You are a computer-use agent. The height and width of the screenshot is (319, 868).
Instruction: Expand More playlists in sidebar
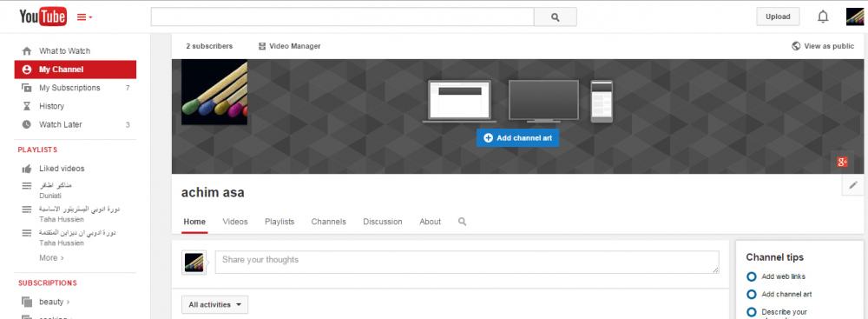[51, 257]
